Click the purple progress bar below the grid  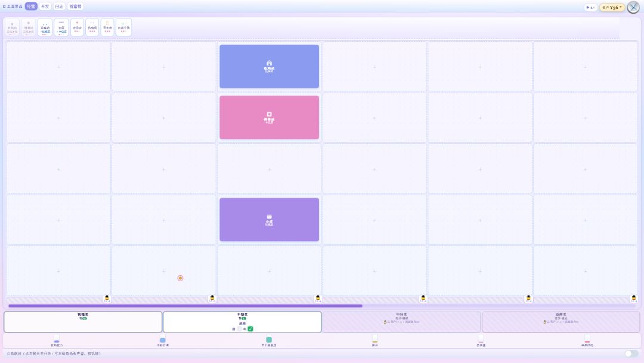[x=185, y=306]
